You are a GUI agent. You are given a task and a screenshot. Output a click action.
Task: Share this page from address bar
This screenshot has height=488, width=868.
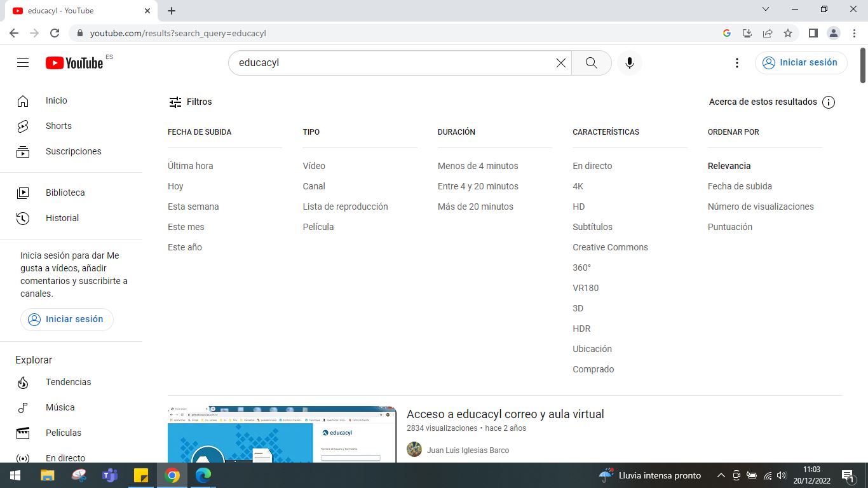pyautogui.click(x=768, y=33)
